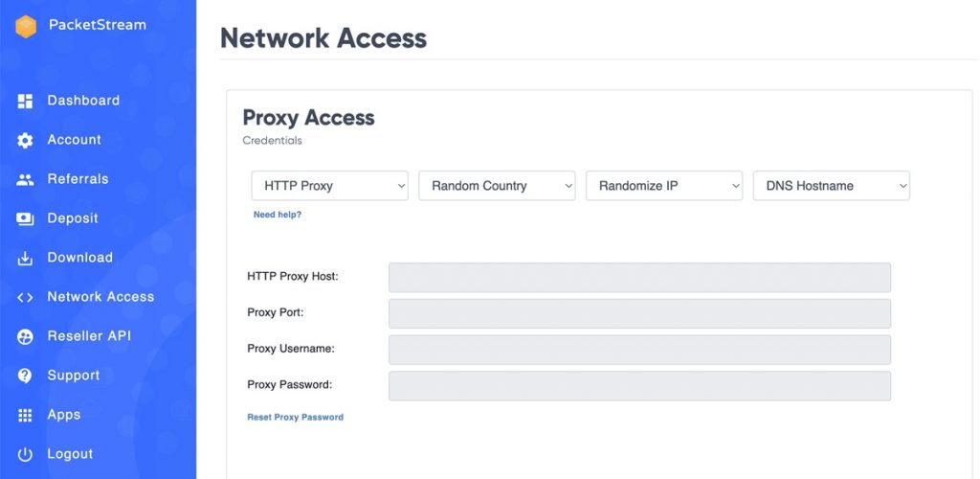Click the Reset Proxy Password link
Screen dimensions: 980x479
[296, 417]
